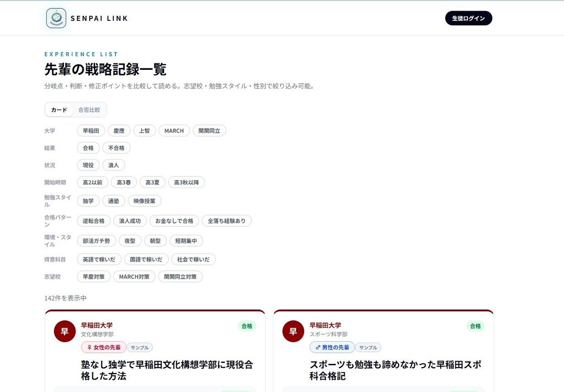Click the サンプル tag on the 文化構想学部 card
Image resolution: width=564 pixels, height=392 pixels.
tap(140, 347)
